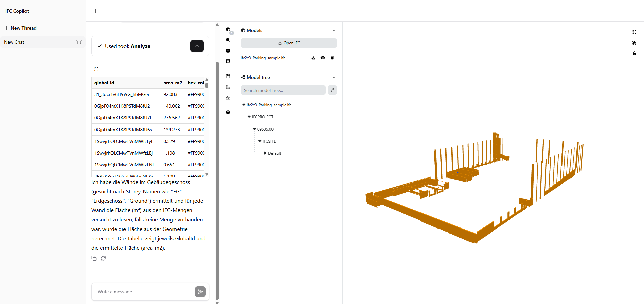Image resolution: width=644 pixels, height=304 pixels.
Task: Download the Ifc2x3_Parking_sample.ifc model
Action: 313,58
